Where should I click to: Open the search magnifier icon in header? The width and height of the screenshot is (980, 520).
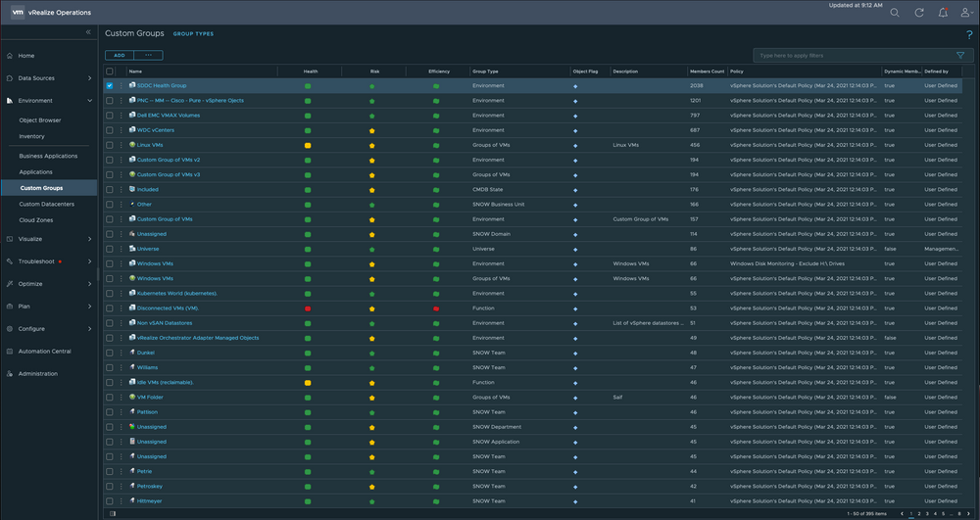tap(895, 13)
